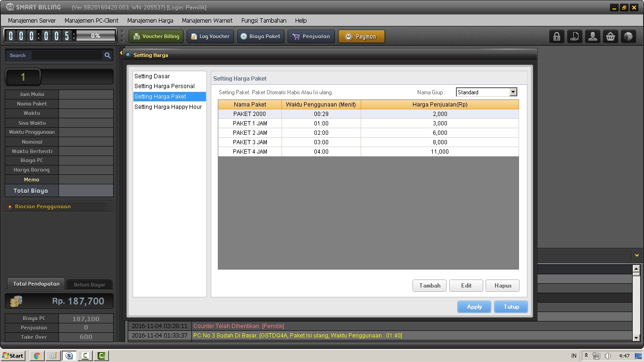Click the log panel scrollbar up arrow
Viewport: 644px width, 362px height.
[x=636, y=268]
